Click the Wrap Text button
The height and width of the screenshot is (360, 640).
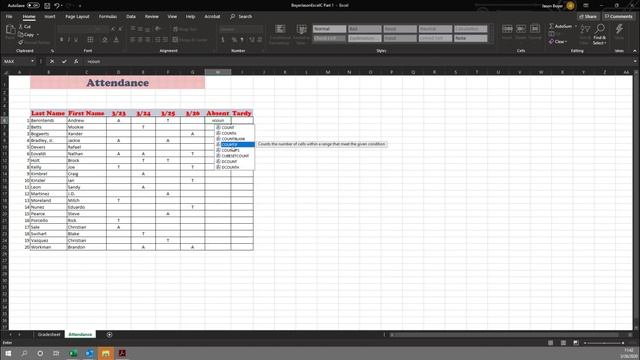184,29
